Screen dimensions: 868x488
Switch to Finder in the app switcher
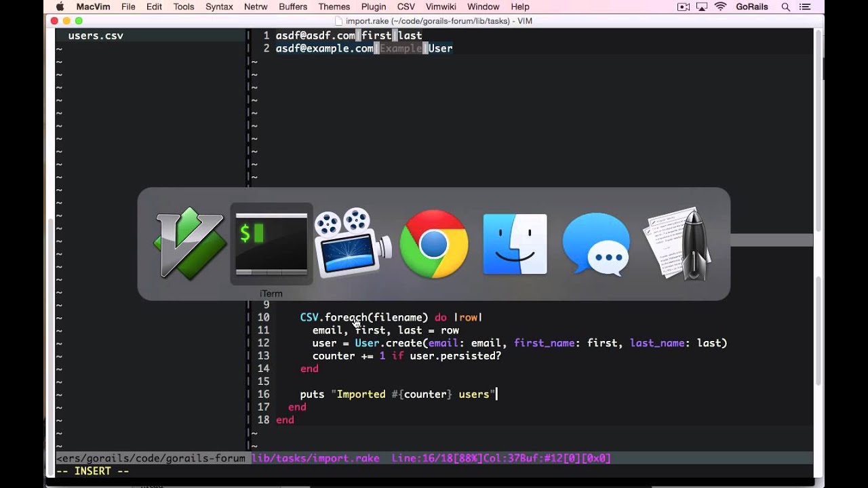pyautogui.click(x=515, y=244)
